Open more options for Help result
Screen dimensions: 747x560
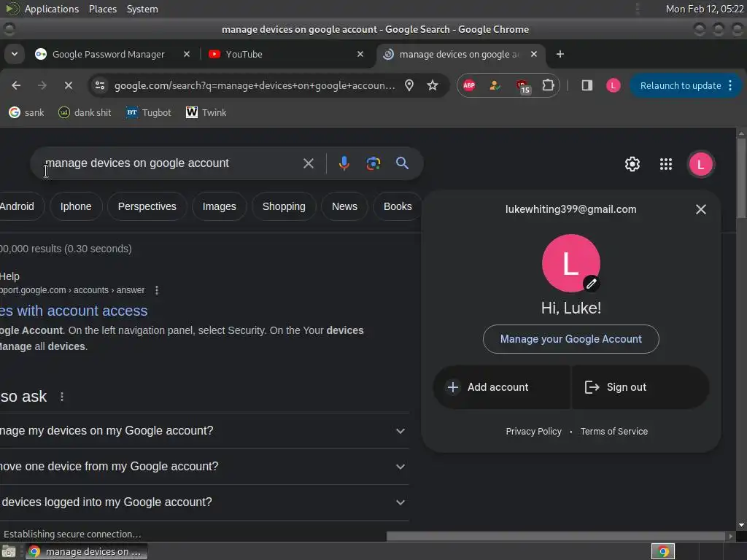tap(157, 290)
